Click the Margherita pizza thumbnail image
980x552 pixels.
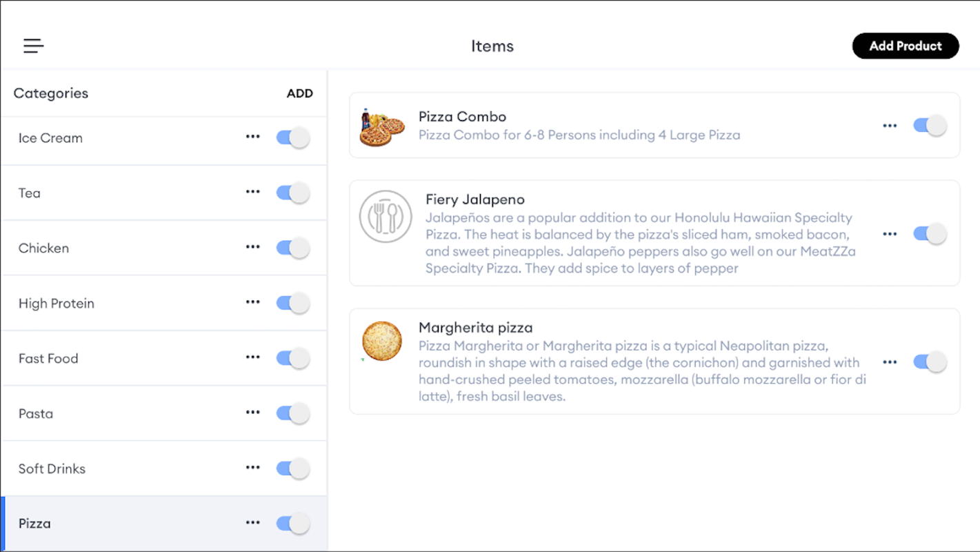(x=381, y=341)
